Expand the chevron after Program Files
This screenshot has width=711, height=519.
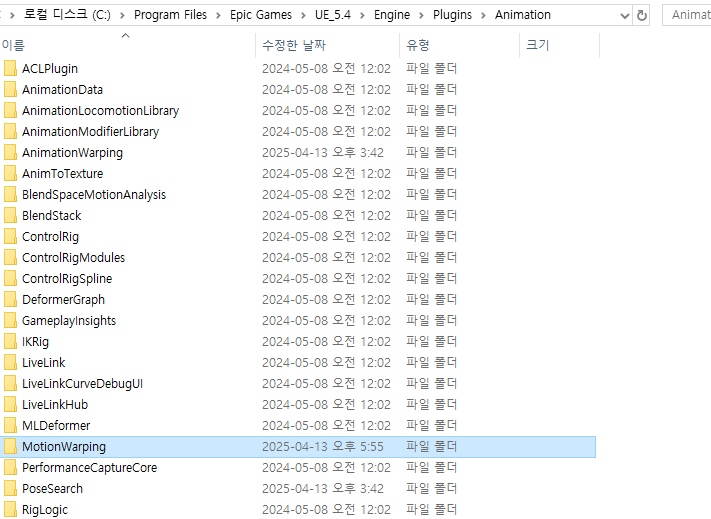(218, 15)
